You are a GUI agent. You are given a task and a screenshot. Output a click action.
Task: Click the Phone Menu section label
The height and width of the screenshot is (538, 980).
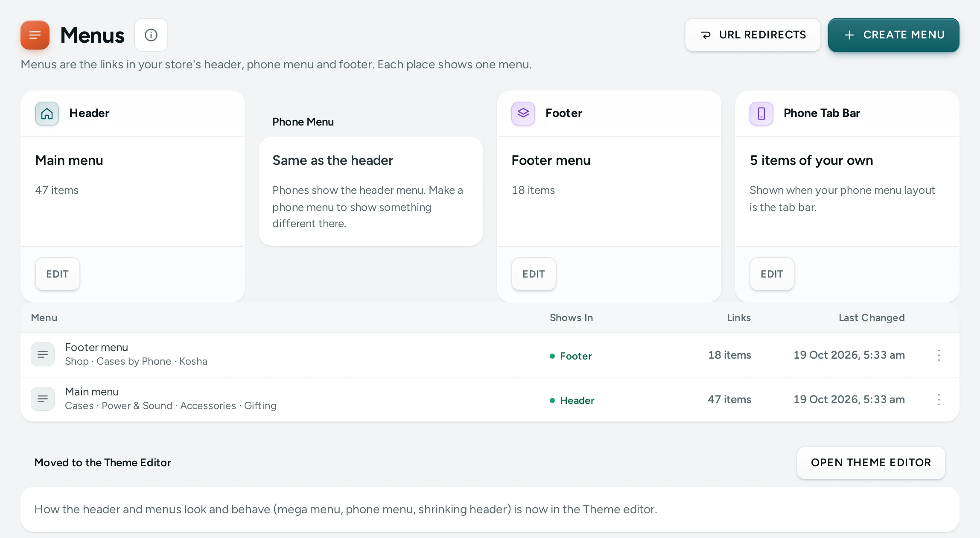[x=303, y=122]
